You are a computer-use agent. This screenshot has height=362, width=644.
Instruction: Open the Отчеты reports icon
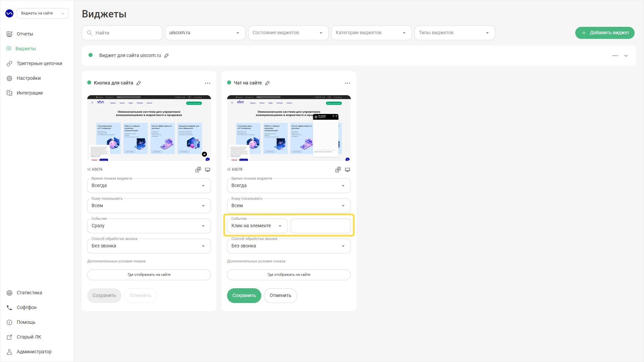click(9, 34)
